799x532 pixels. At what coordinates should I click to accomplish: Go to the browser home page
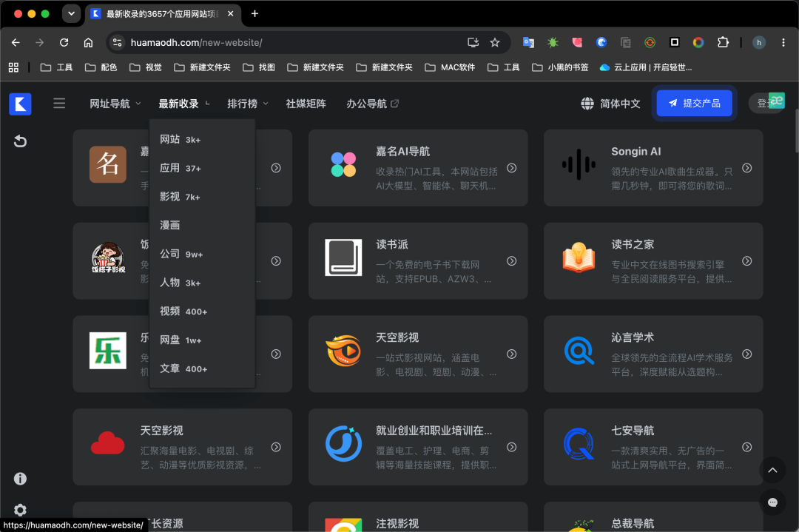coord(88,42)
